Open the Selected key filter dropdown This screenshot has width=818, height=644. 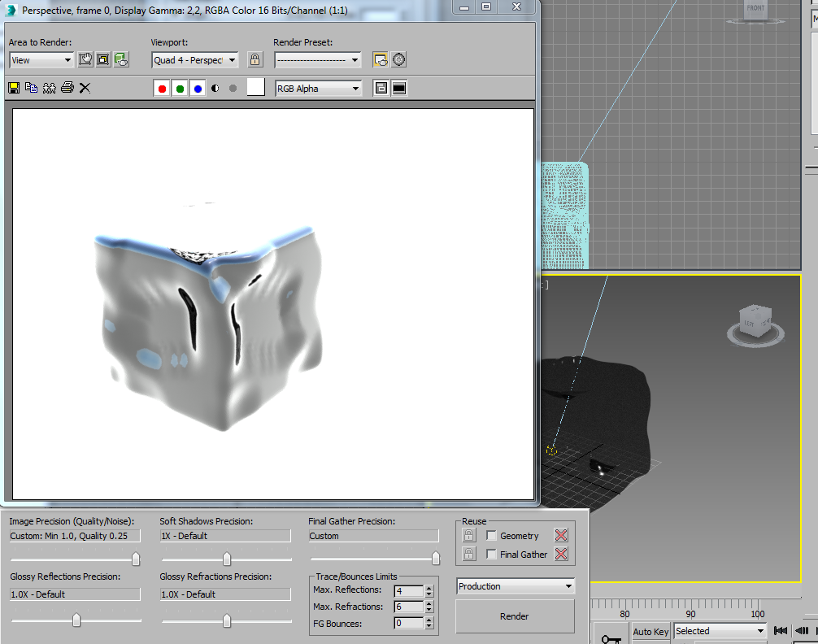[720, 631]
